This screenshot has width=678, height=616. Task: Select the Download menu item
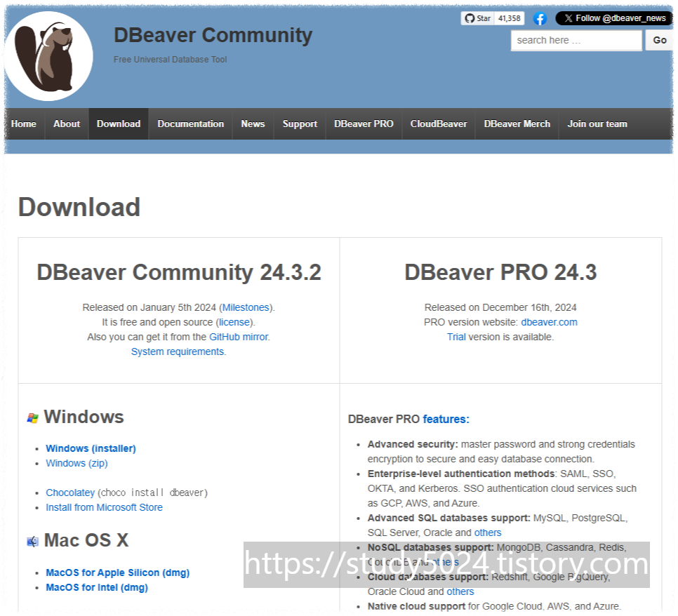pos(119,124)
